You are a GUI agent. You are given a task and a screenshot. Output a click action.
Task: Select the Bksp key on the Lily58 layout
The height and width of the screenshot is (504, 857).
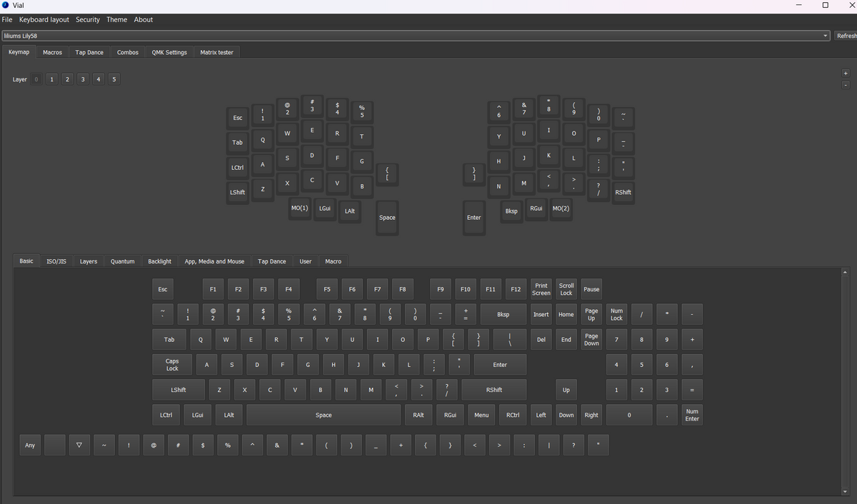point(511,211)
